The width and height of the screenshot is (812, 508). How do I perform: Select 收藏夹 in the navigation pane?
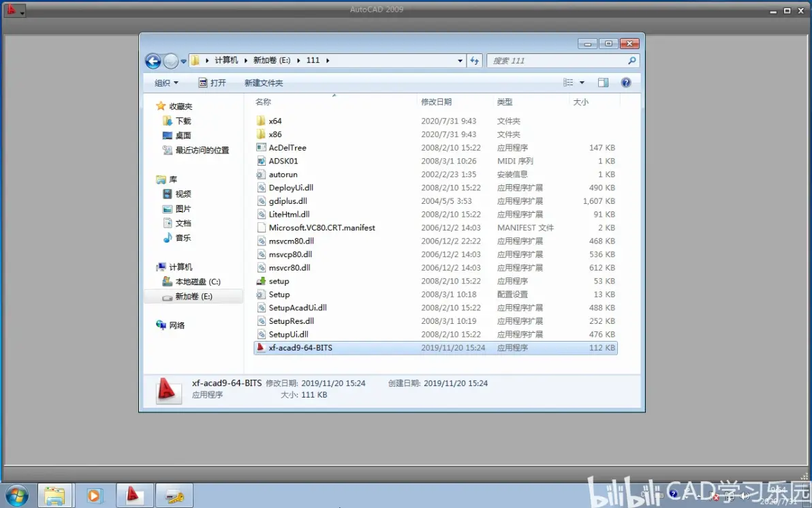(174, 106)
